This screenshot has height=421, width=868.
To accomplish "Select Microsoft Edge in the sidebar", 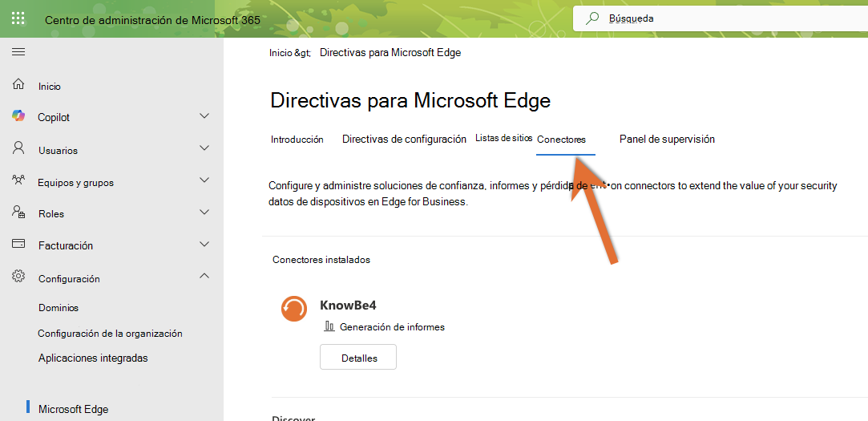I will (74, 409).
